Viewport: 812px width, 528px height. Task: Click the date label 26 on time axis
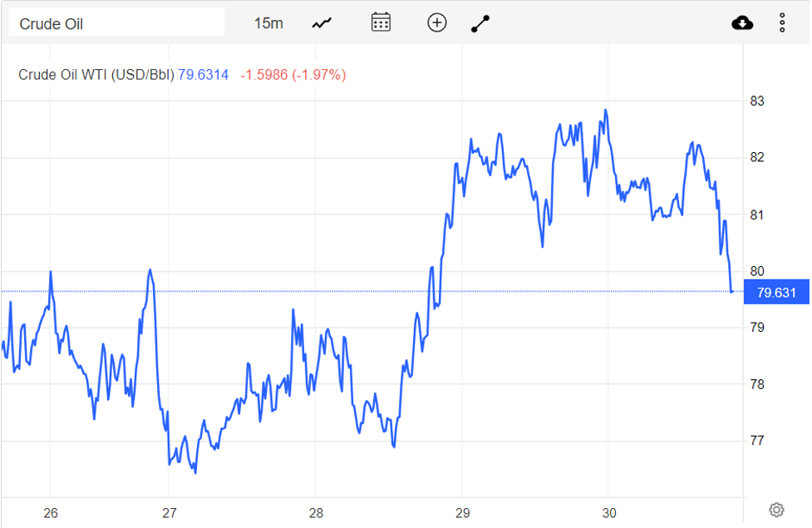(50, 512)
